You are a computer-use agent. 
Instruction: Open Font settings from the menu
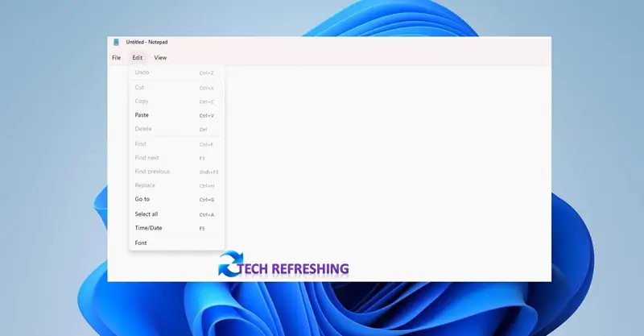[176, 243]
